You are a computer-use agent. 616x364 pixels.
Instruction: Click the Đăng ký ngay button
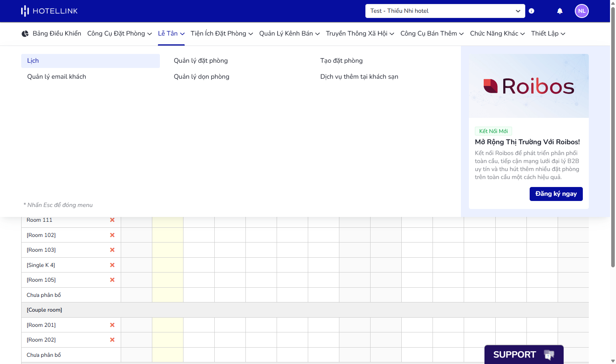point(556,194)
